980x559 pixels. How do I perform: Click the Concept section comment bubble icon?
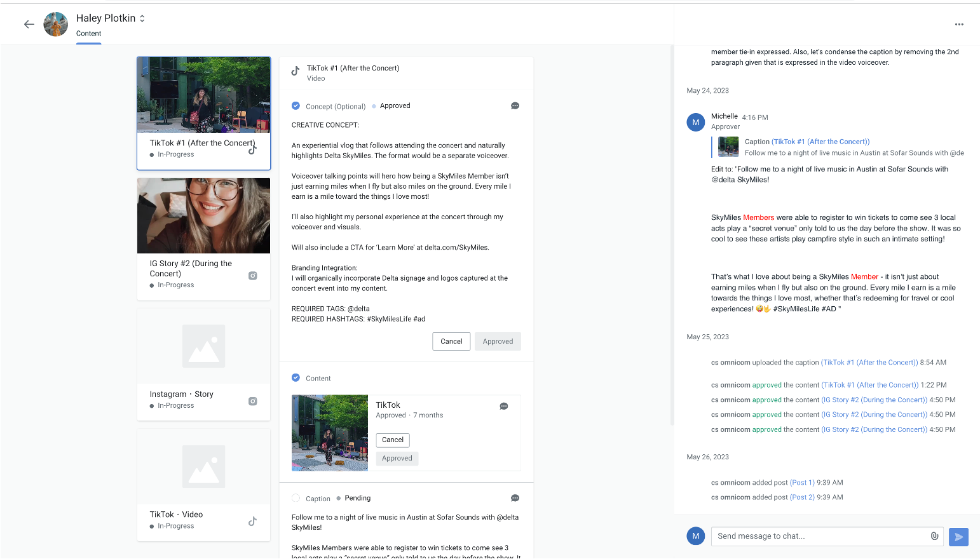click(515, 106)
